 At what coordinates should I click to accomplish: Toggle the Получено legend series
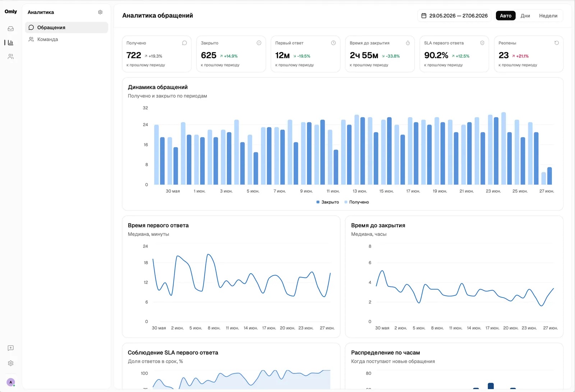(x=356, y=202)
